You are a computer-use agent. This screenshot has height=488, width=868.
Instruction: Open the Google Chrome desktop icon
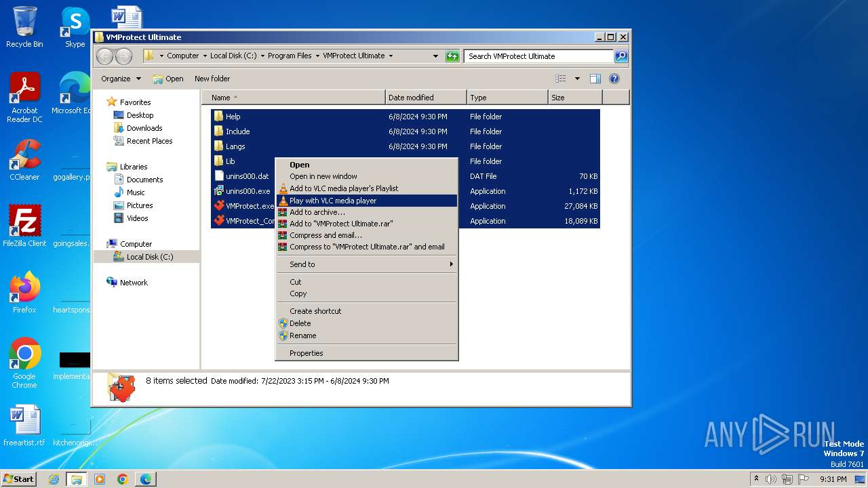point(24,363)
